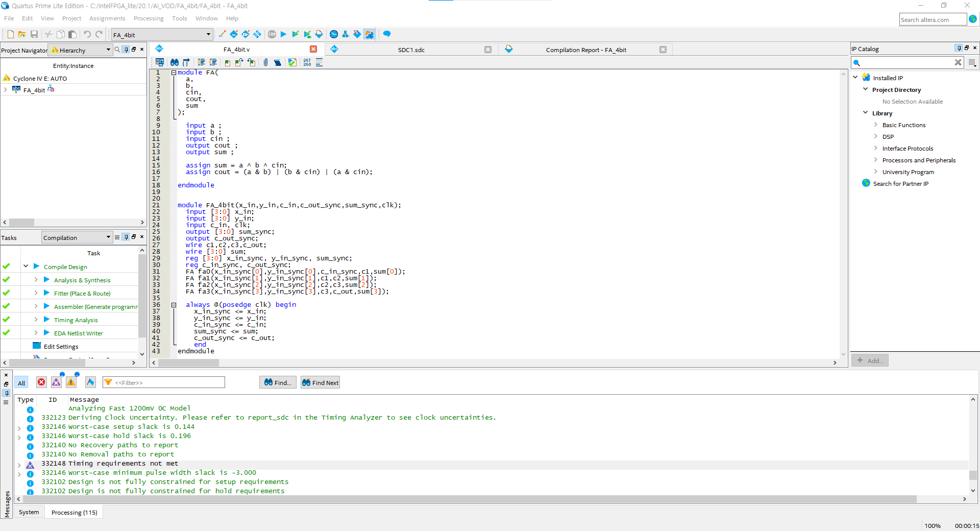Click the flag message filter icon
The image size is (980, 531).
[x=90, y=382]
